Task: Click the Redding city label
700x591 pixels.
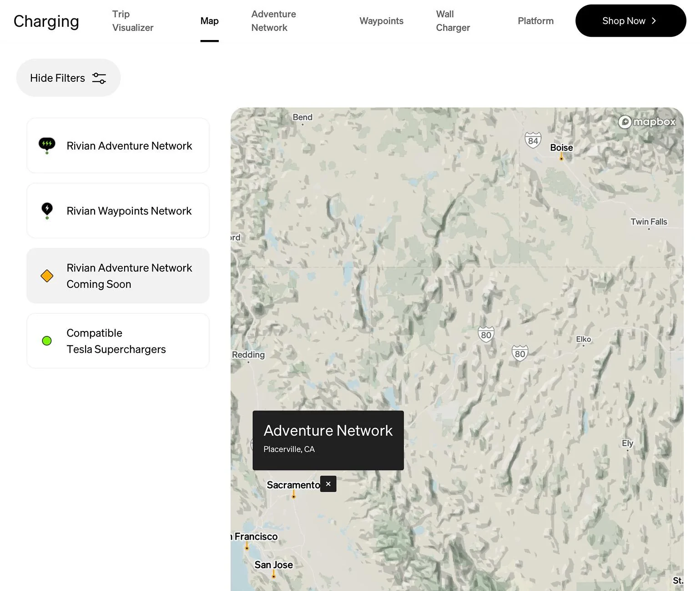Action: pos(248,355)
